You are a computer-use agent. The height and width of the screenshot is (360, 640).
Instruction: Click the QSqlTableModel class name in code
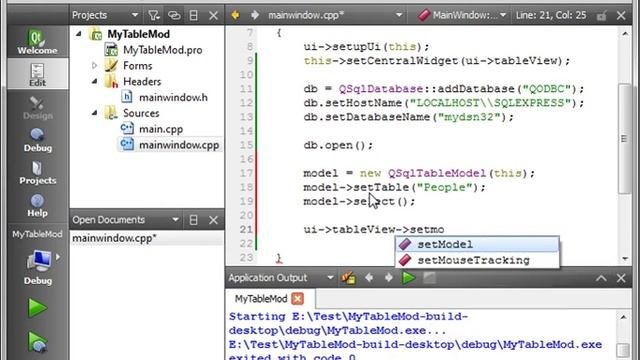pos(437,173)
